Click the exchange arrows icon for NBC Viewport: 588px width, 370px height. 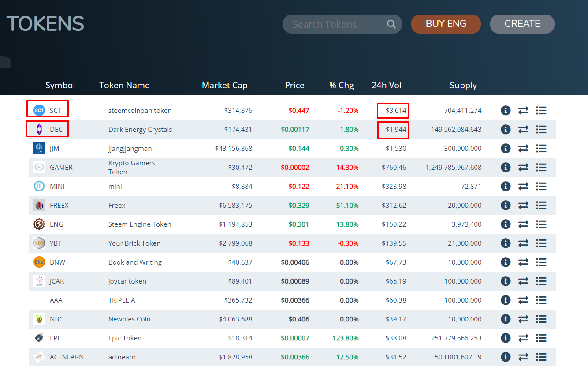pyautogui.click(x=523, y=319)
